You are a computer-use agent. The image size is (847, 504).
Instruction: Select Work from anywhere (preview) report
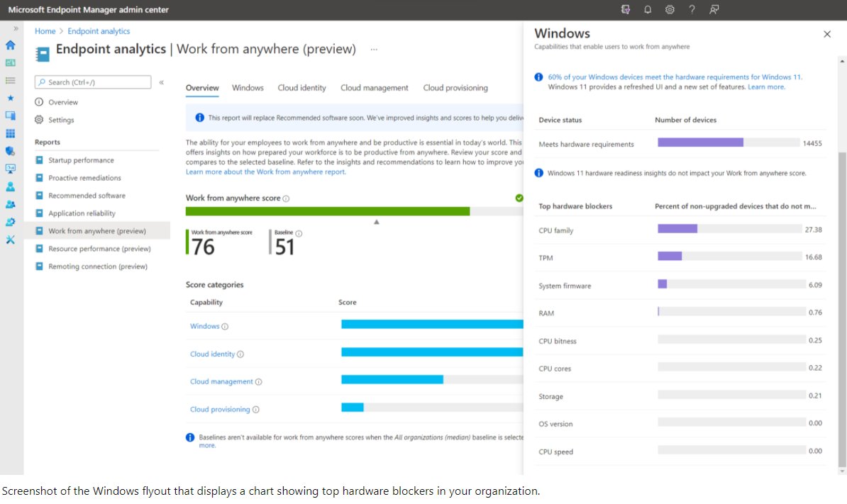pyautogui.click(x=97, y=231)
